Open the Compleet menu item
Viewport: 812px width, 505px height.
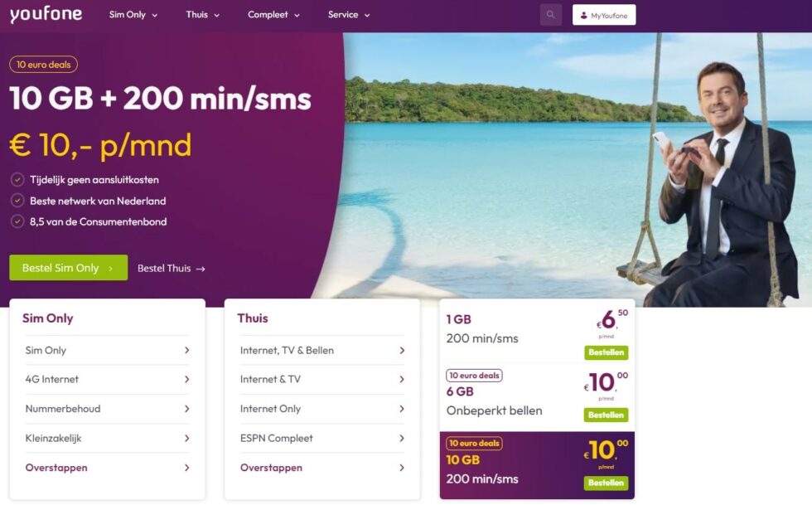[x=273, y=15]
